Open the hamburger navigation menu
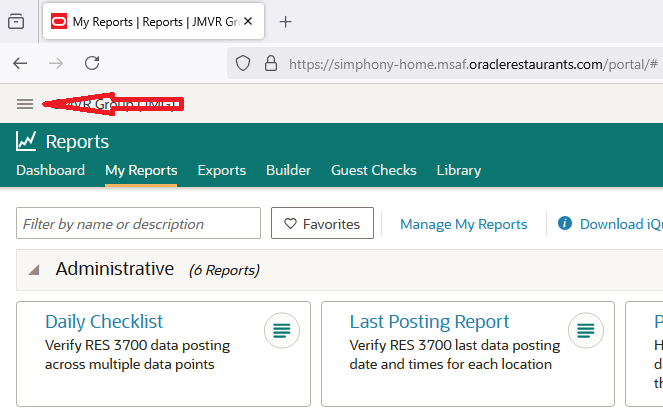Viewport: 663px width, 413px height. tap(25, 104)
